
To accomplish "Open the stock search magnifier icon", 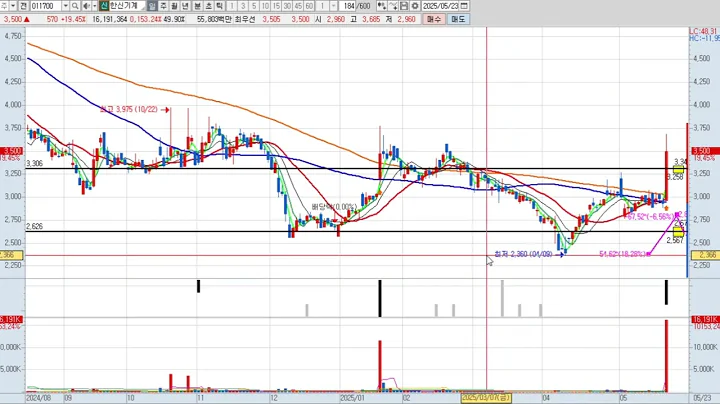I will (x=75, y=6).
